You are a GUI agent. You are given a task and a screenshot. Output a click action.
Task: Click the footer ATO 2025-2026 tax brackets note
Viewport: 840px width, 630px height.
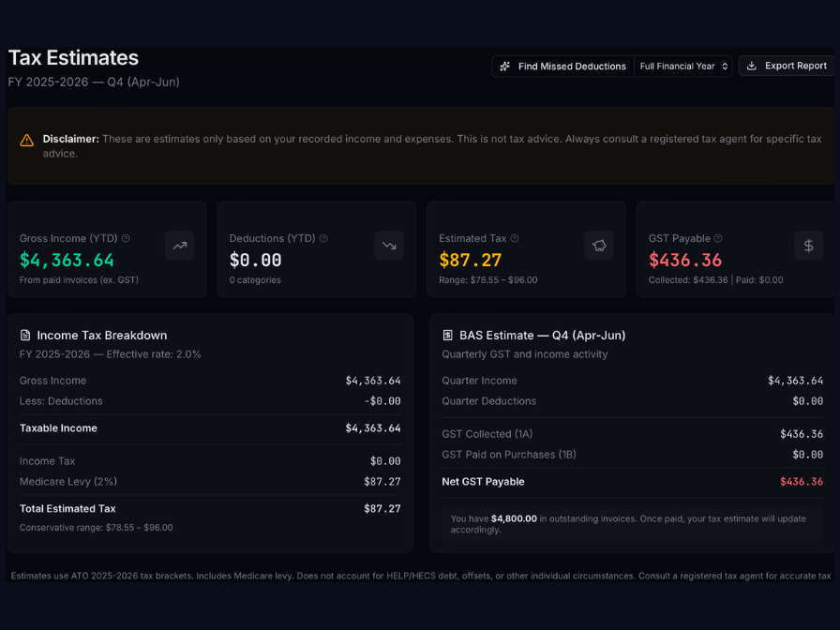pos(421,576)
